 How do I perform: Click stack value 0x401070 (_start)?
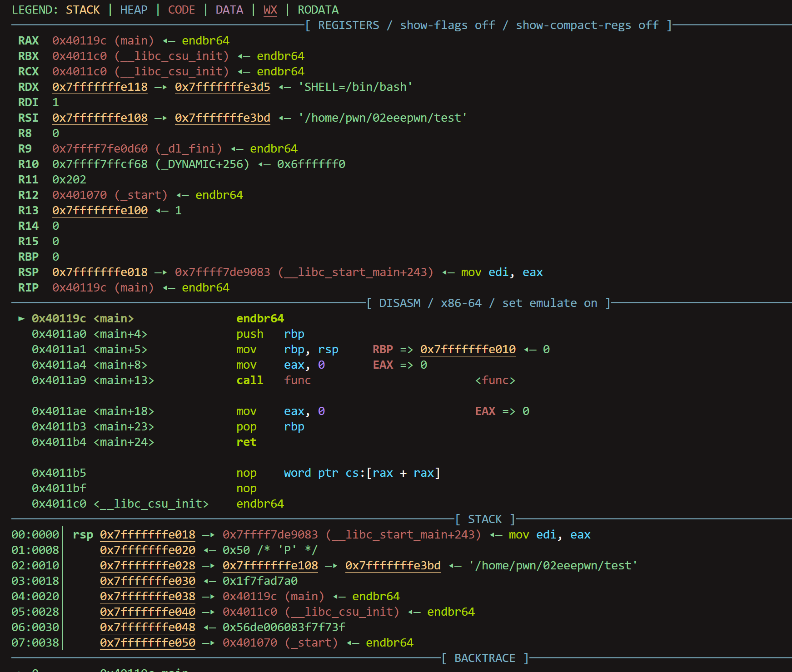[280, 642]
